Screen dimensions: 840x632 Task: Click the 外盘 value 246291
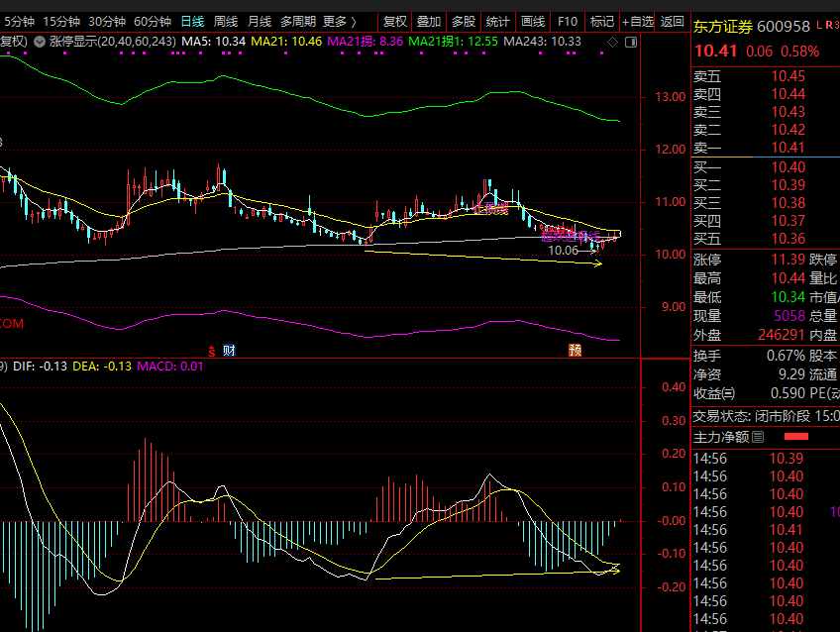point(782,335)
